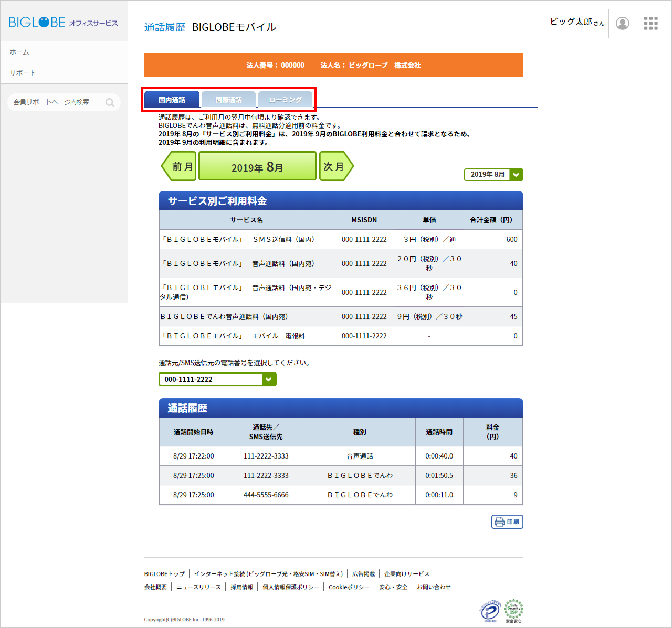Click the BIGLOBE オフィスサービス logo
The image size is (672, 628).
click(x=64, y=22)
